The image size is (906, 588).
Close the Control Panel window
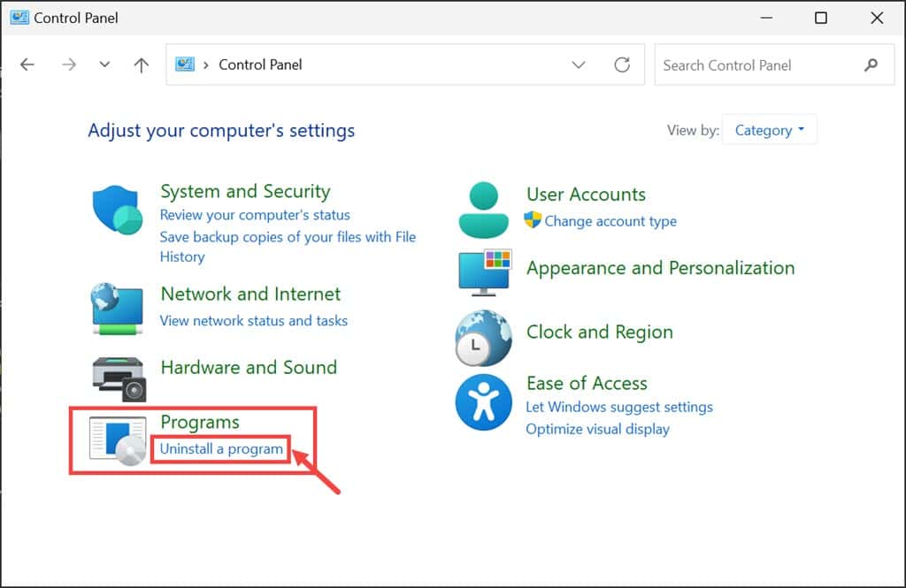[877, 18]
